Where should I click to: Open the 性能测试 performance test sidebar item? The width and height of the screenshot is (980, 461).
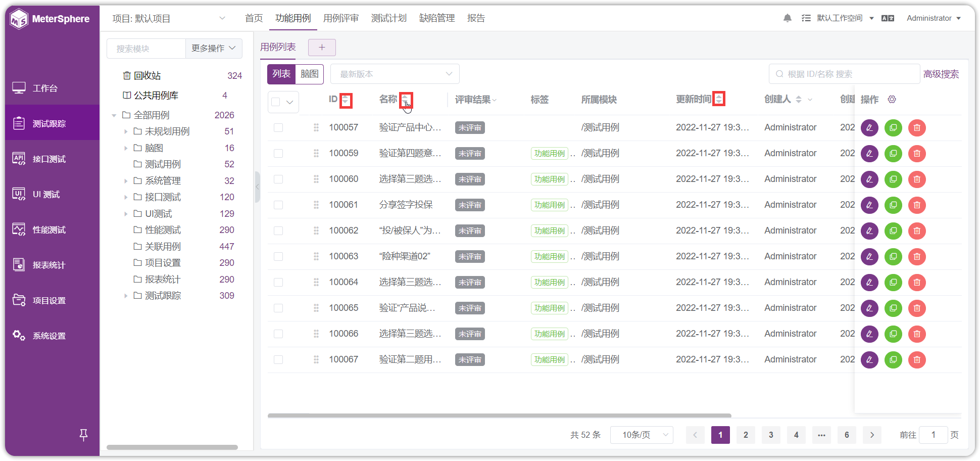(x=52, y=229)
